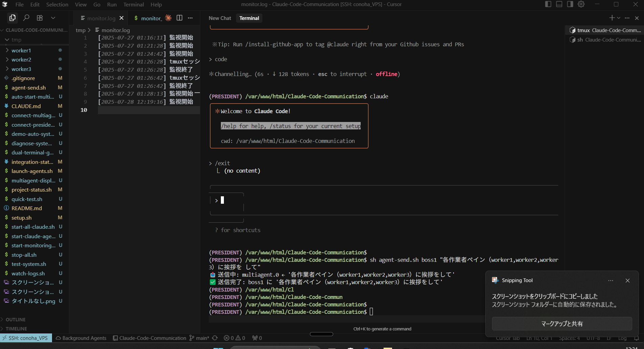Open the Selection menu
The height and width of the screenshot is (349, 644).
(x=57, y=4)
